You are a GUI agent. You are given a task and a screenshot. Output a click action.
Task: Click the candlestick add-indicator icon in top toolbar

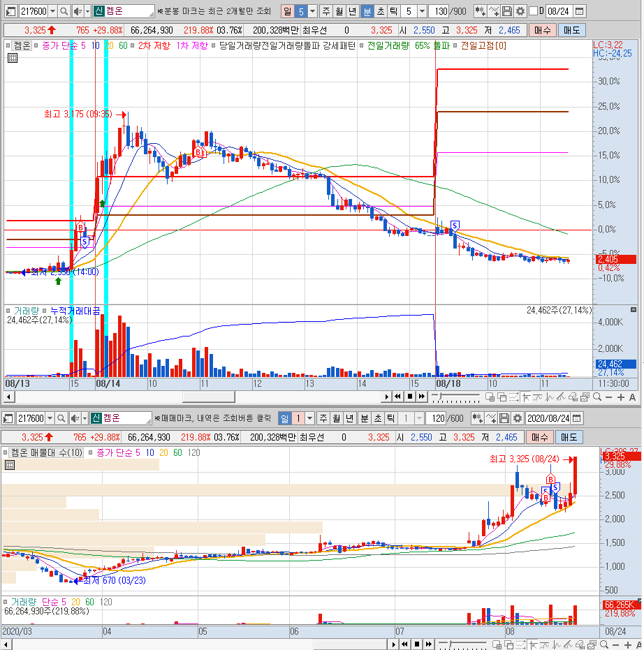[480, 11]
